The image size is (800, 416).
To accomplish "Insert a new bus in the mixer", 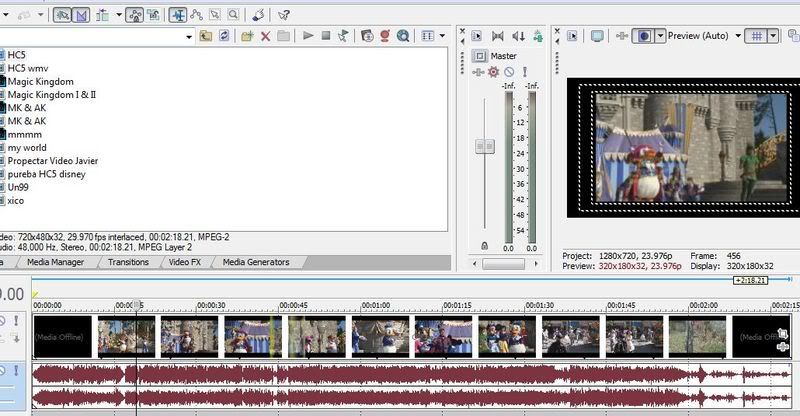I will [x=538, y=36].
